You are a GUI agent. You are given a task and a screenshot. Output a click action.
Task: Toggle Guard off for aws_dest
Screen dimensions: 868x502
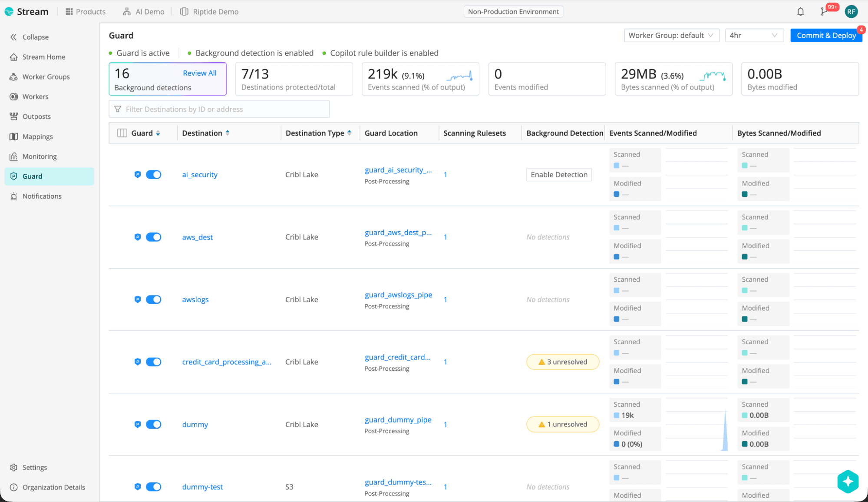click(154, 237)
